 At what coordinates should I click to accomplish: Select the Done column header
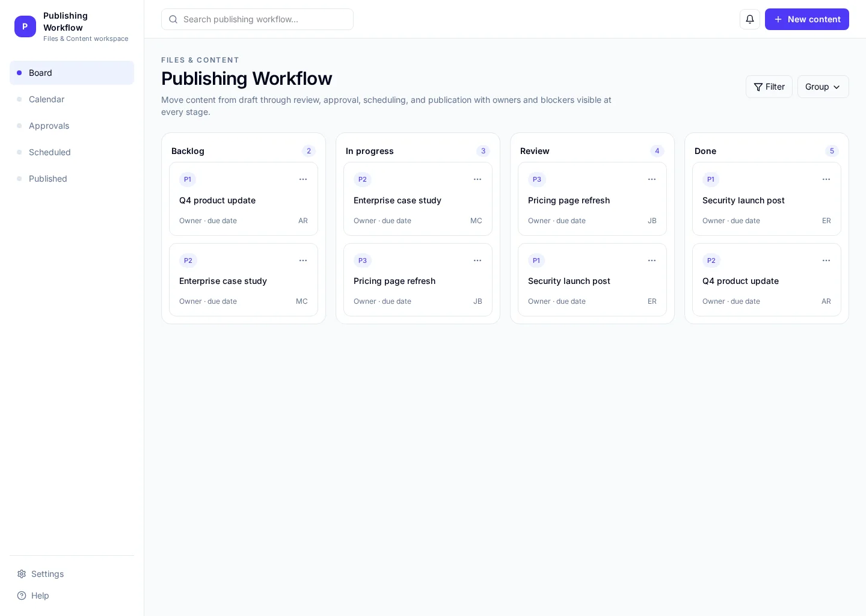(705, 151)
